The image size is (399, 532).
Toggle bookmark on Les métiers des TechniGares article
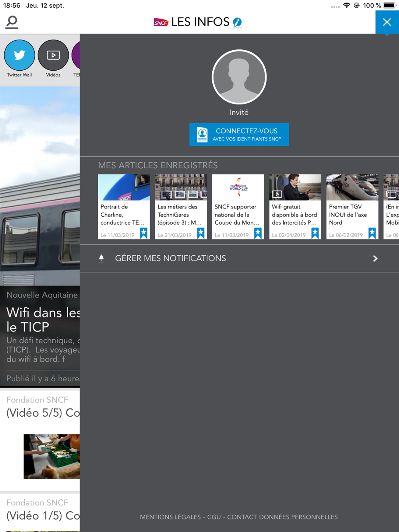[201, 233]
